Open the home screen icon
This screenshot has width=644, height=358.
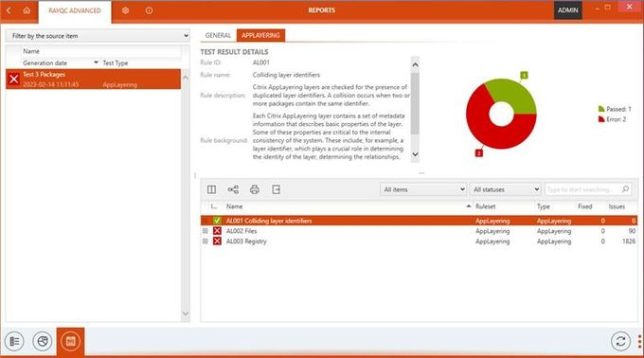27,10
